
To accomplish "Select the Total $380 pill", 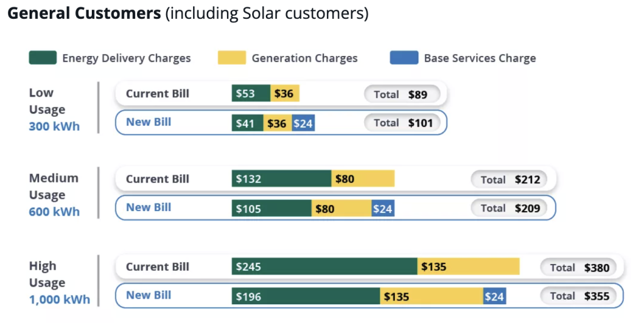I will click(579, 268).
